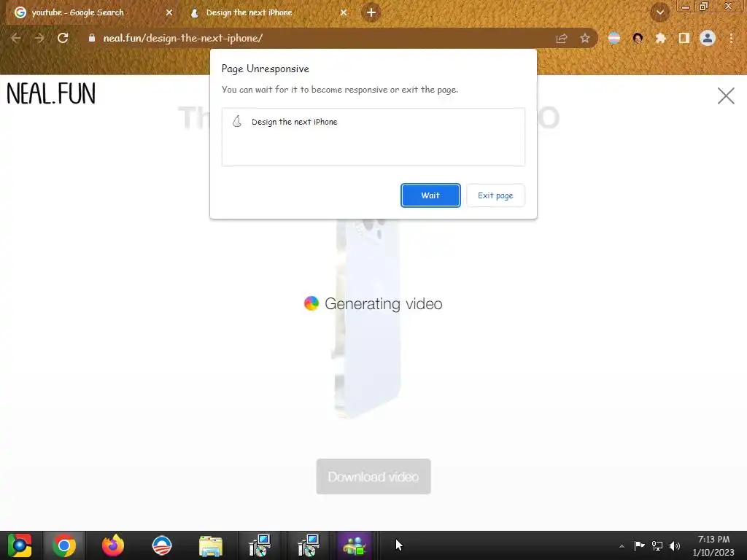Click the avatar face extension icon
This screenshot has width=747, height=560.
638,38
